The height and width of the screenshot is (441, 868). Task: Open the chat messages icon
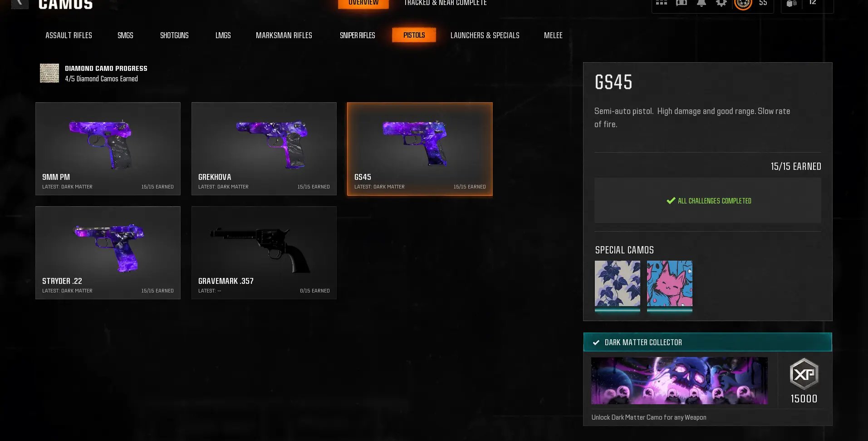682,3
